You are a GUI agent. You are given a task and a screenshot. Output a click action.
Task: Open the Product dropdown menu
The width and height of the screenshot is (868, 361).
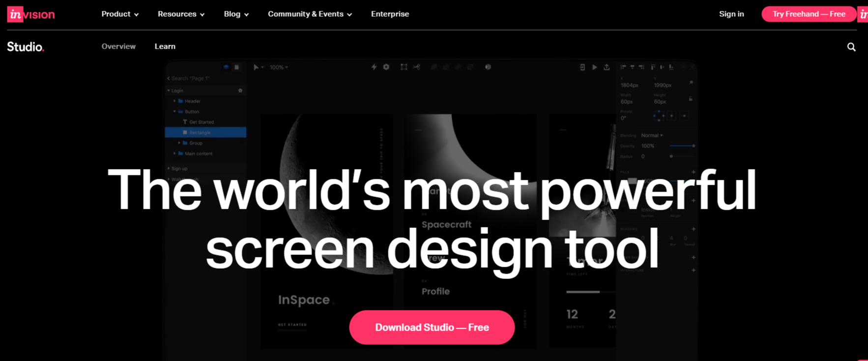[120, 14]
